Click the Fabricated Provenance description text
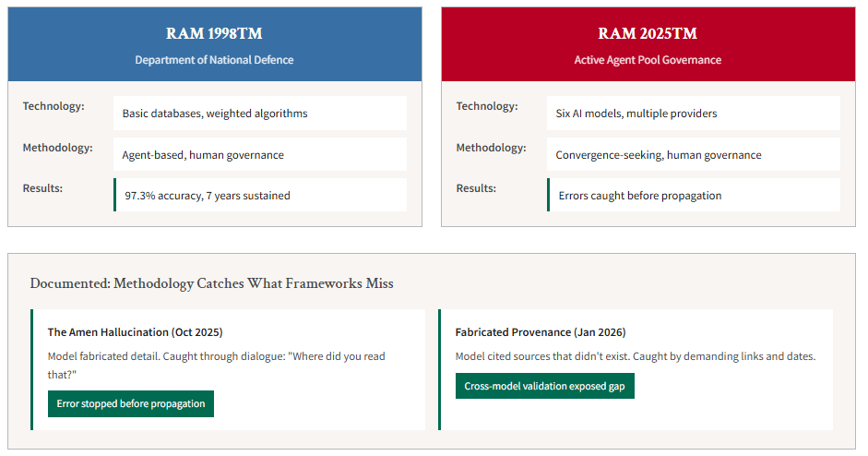 click(635, 356)
